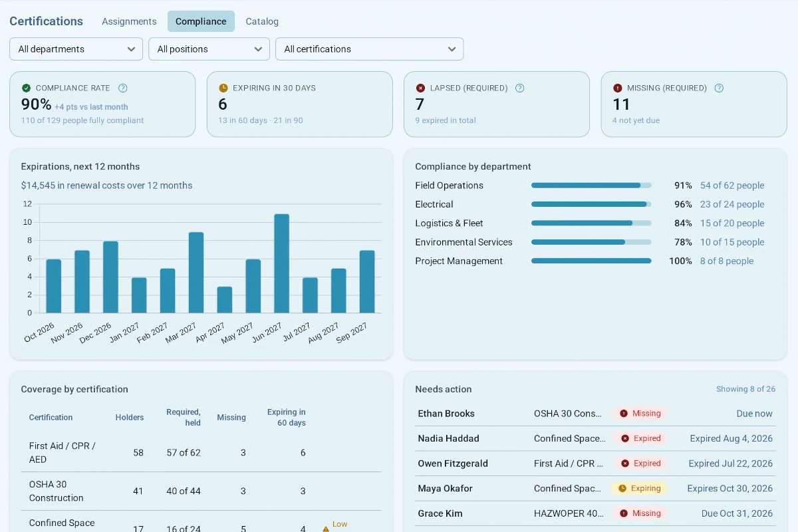The width and height of the screenshot is (798, 532).
Task: Open the All positions dropdown
Action: tap(209, 49)
